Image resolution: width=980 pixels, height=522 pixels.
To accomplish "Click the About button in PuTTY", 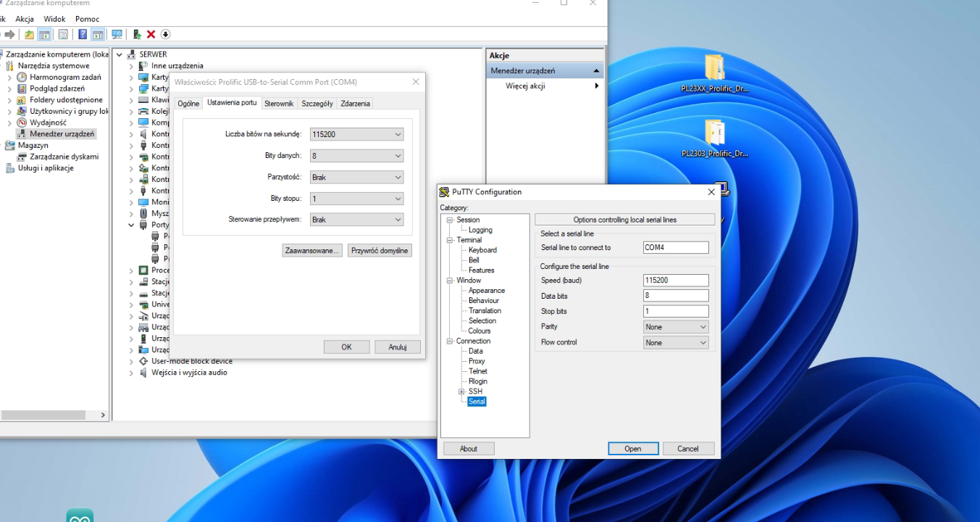I will [x=469, y=449].
